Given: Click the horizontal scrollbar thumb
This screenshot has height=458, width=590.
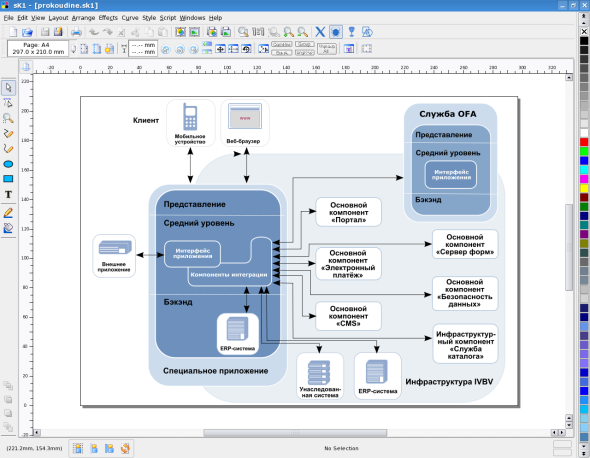Looking at the screenshot, I should pos(295,433).
